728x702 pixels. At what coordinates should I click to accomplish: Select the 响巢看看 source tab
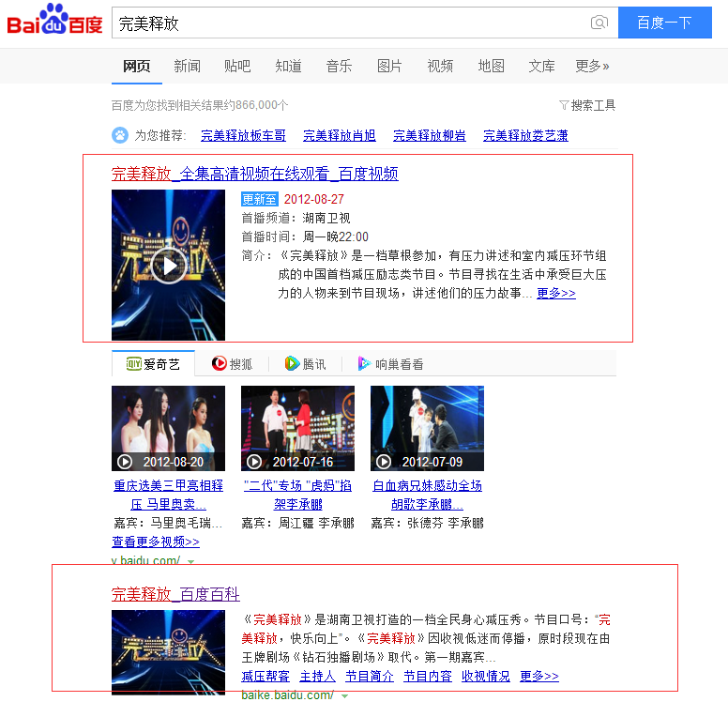coord(390,364)
